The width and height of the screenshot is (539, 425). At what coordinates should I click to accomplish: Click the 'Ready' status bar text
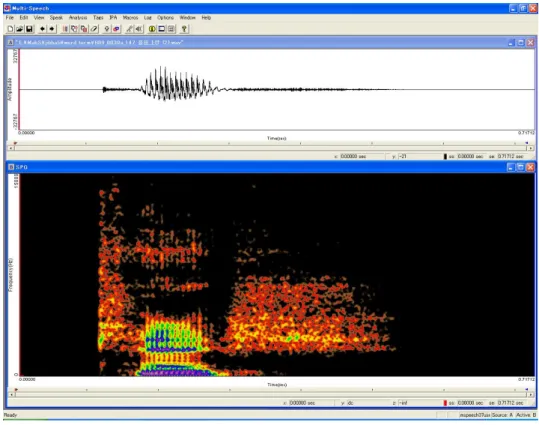[10, 415]
